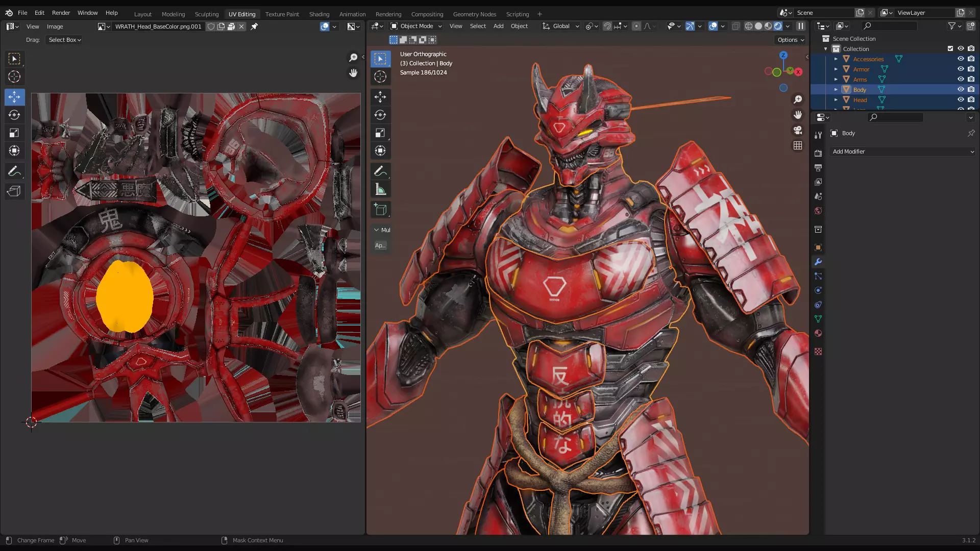Viewport: 980px width, 551px height.
Task: Add a new collection in outliner
Action: [971, 26]
